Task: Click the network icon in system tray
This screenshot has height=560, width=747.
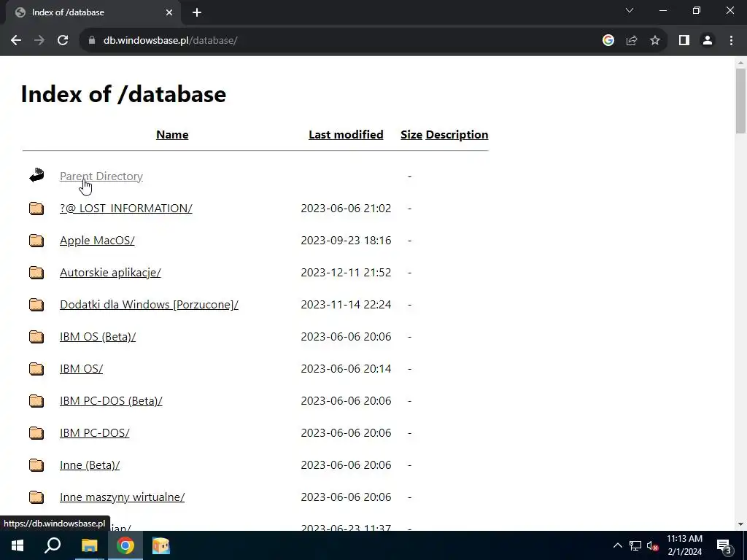Action: [635, 545]
